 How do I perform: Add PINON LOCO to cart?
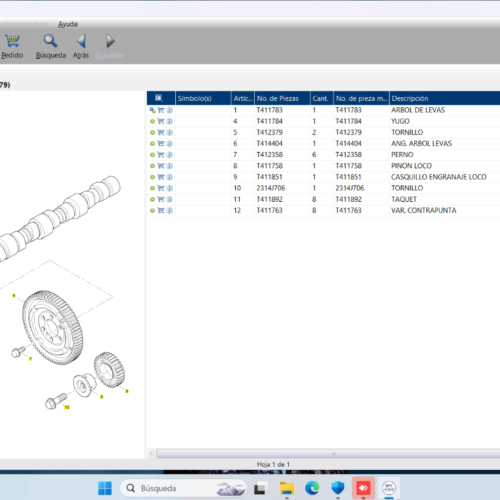[x=161, y=166]
